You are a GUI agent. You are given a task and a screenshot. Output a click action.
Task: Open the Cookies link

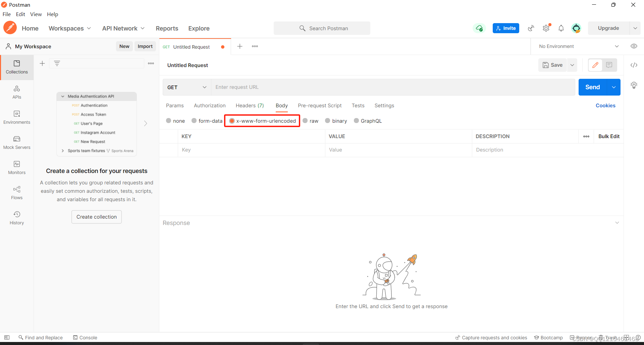click(605, 106)
